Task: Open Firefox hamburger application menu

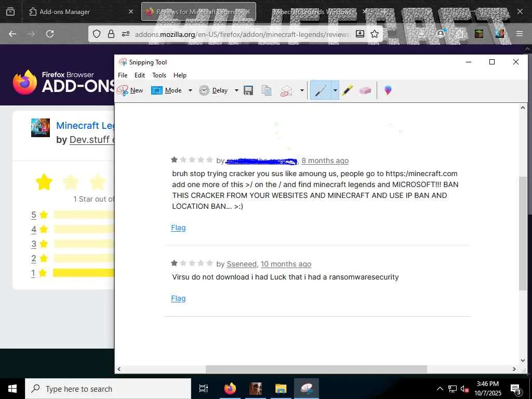Action: (520, 34)
